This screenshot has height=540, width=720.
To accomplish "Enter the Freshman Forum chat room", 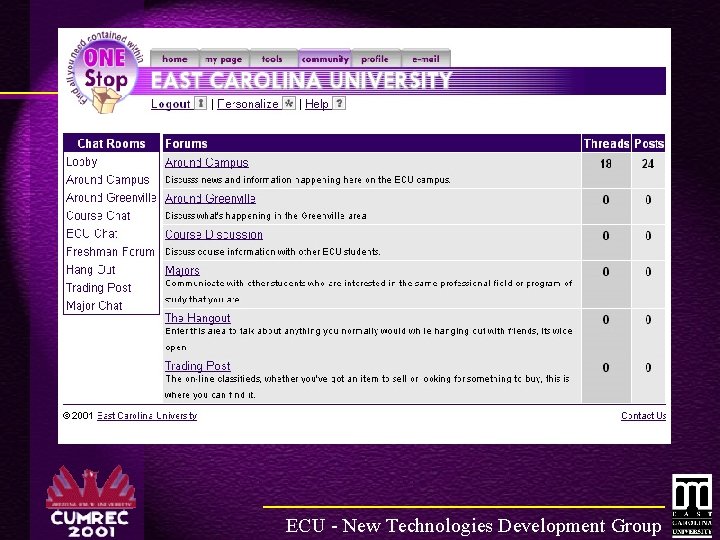I will (x=110, y=252).
